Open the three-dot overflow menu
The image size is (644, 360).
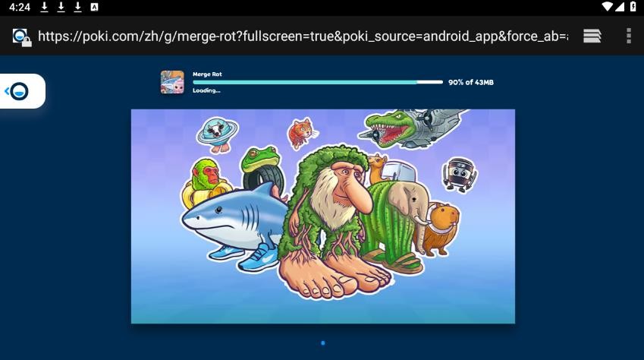coord(628,36)
